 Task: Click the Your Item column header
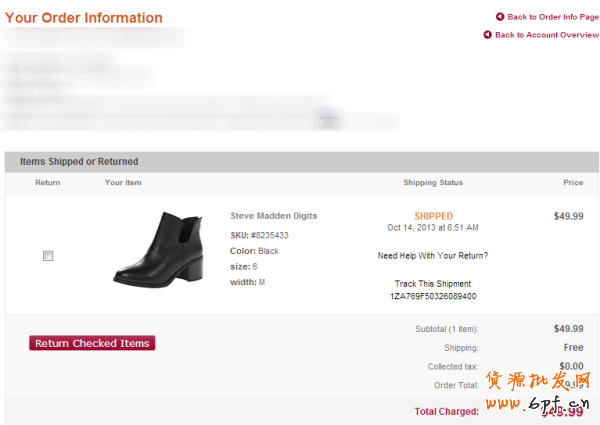(123, 182)
